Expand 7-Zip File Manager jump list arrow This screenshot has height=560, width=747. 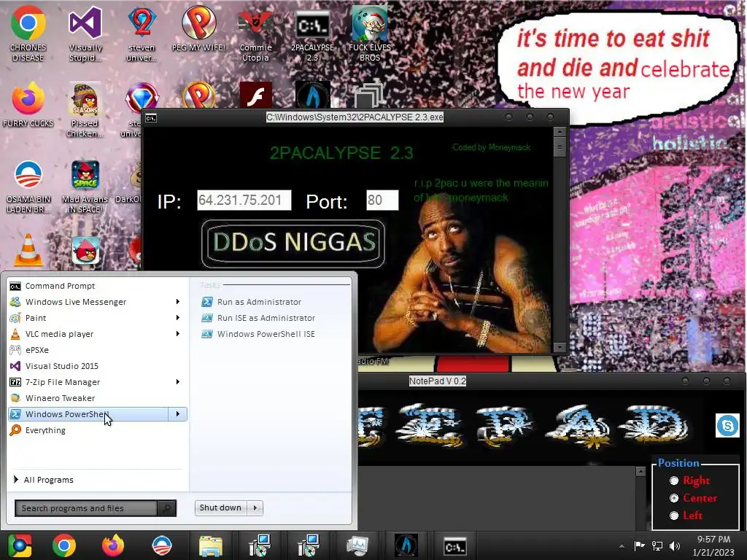pyautogui.click(x=178, y=382)
